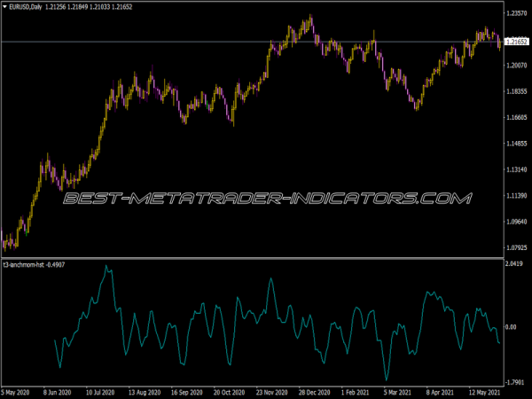Screen dimensions: 532x399
Task: Click the 5 Mar 2021 date label
Action: 397,393
